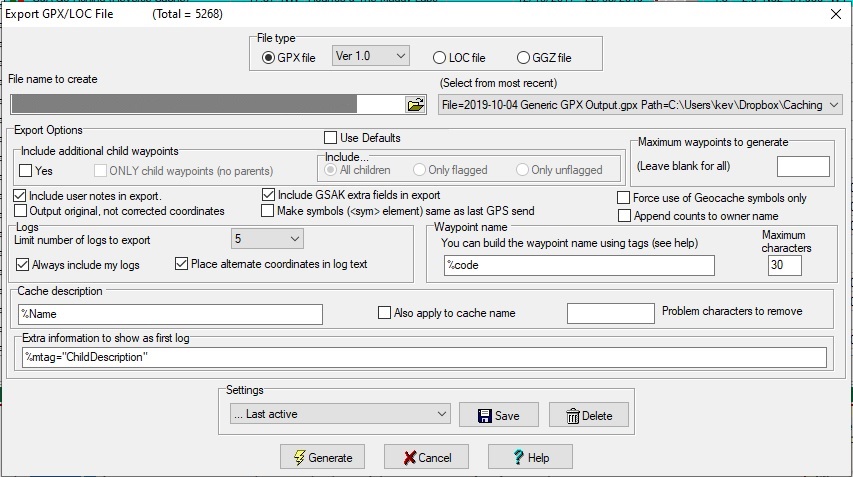Choose GGZ file as file type
The width and height of the screenshot is (853, 477).
coord(523,57)
